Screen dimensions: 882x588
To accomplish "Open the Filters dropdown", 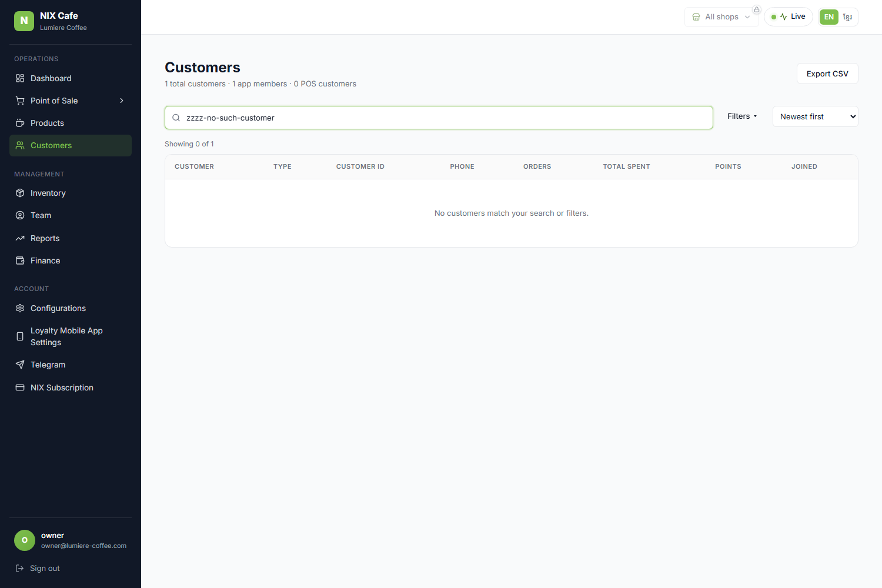I will click(742, 116).
